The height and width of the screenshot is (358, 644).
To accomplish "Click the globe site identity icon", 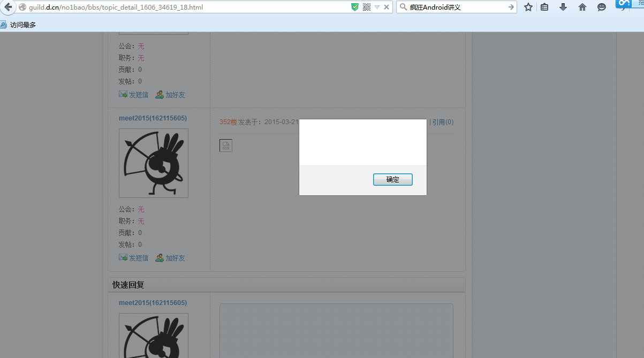I will pyautogui.click(x=22, y=7).
